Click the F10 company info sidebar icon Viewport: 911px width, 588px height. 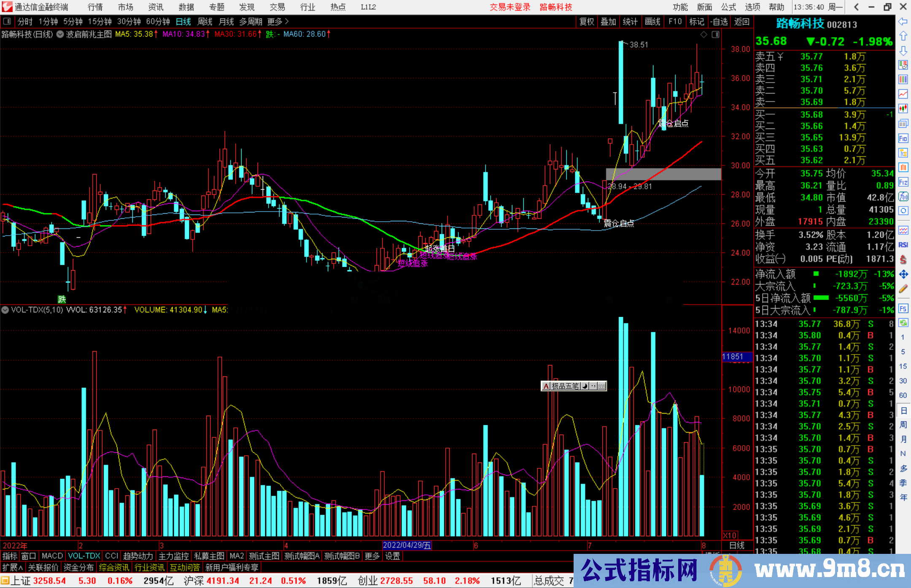903,138
